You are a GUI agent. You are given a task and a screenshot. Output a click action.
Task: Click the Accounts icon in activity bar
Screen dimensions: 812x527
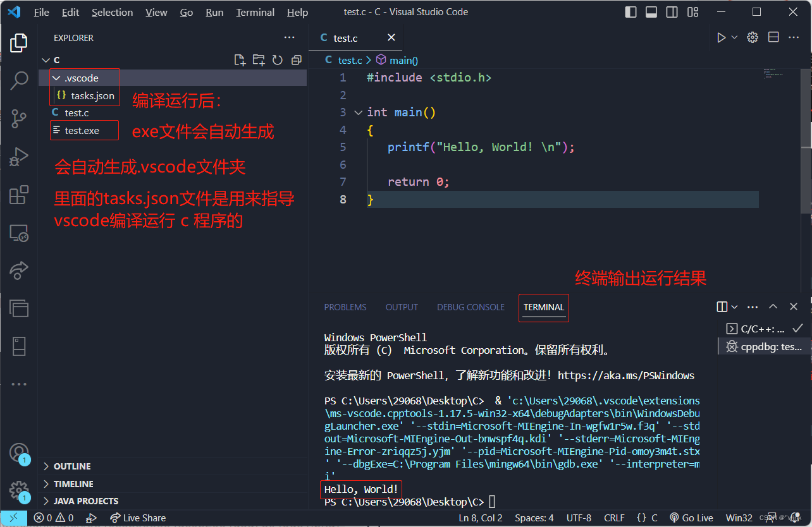pyautogui.click(x=19, y=452)
